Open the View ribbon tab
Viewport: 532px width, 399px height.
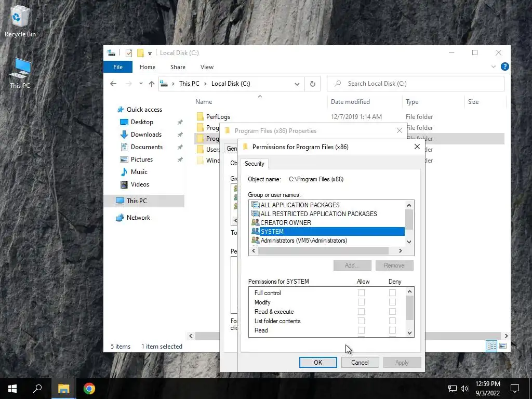(207, 67)
